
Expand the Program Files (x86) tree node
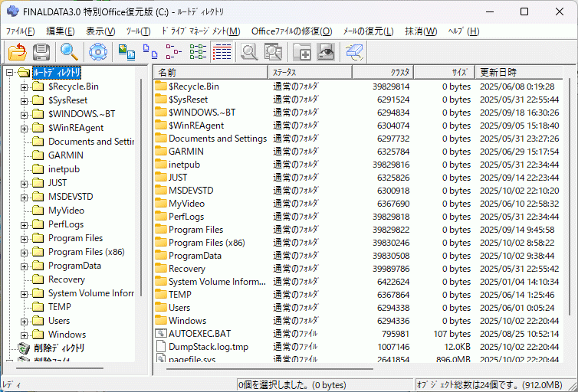(24, 253)
